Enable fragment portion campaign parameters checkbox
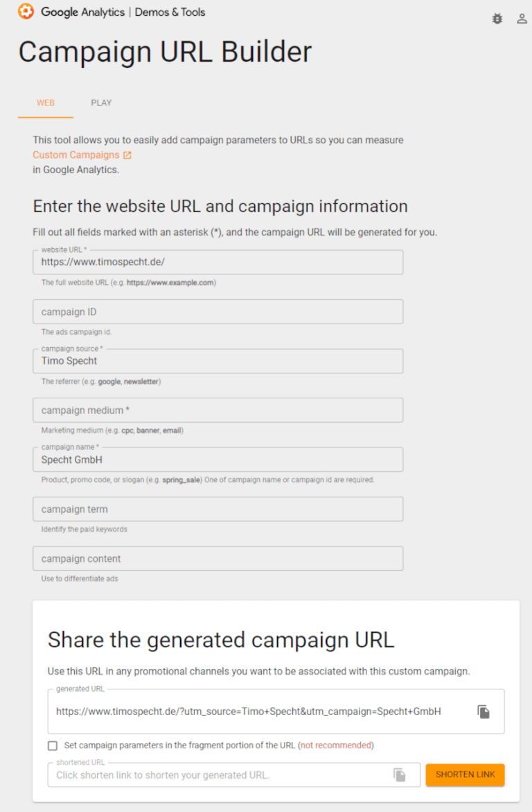 53,745
